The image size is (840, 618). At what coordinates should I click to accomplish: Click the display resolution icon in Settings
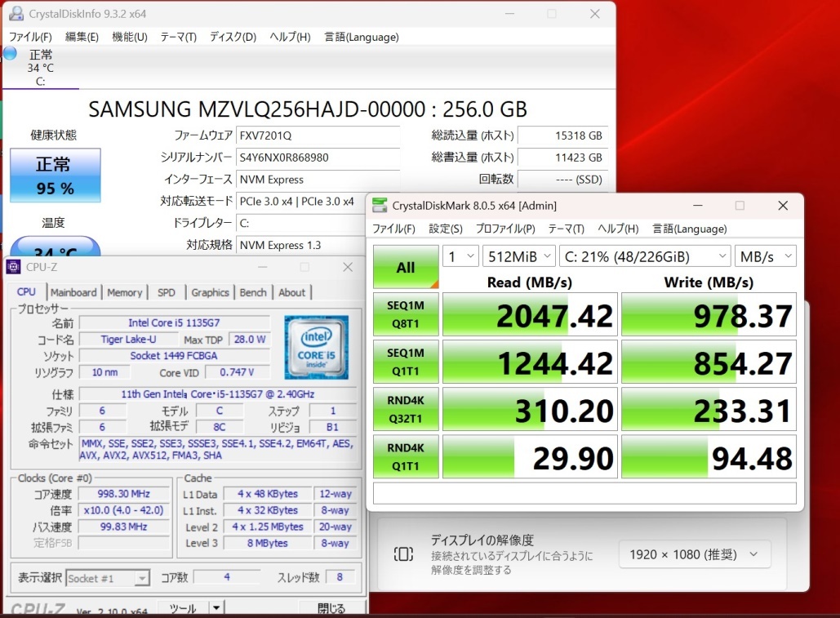click(x=403, y=554)
